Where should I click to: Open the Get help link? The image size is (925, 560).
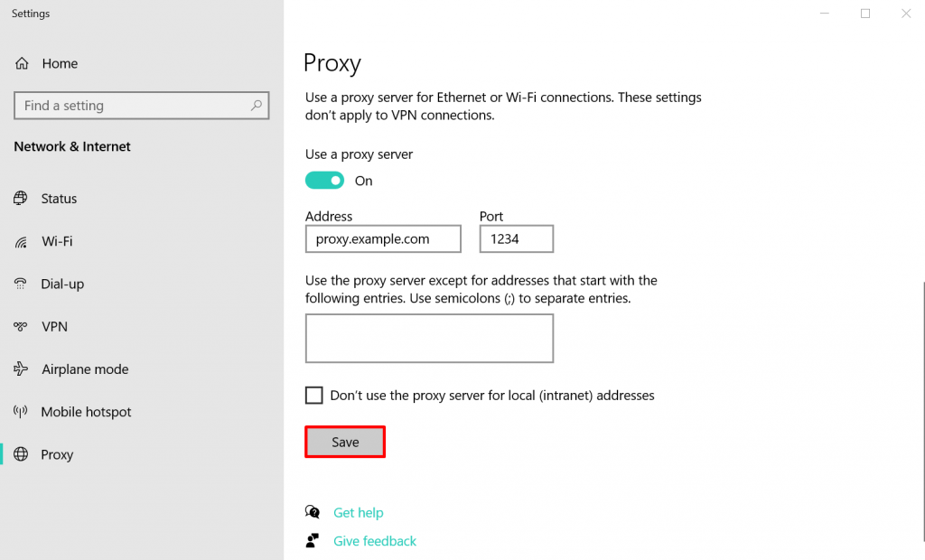tap(358, 512)
